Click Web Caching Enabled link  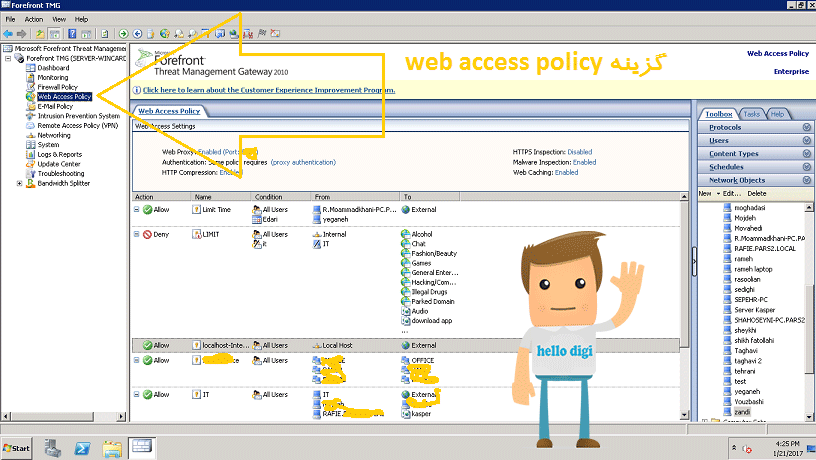coord(566,172)
